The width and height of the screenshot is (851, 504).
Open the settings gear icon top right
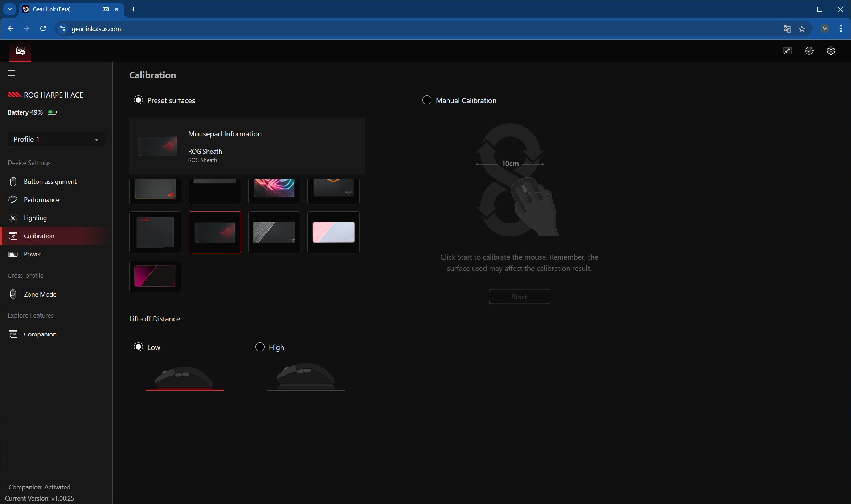(831, 51)
